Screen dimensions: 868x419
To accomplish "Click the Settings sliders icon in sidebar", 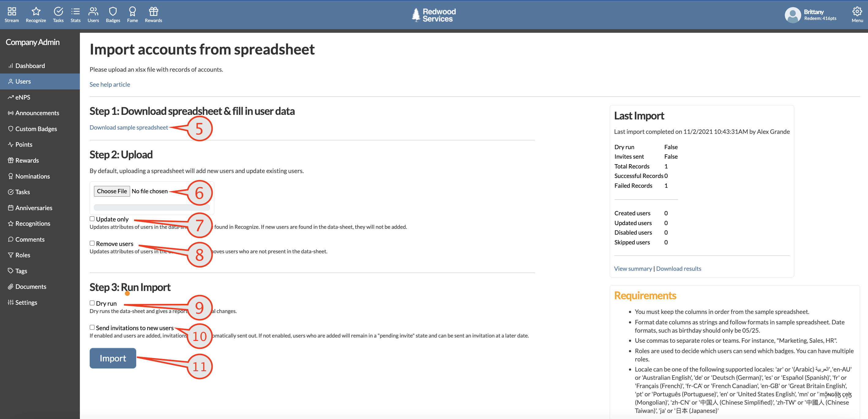I will tap(11, 302).
